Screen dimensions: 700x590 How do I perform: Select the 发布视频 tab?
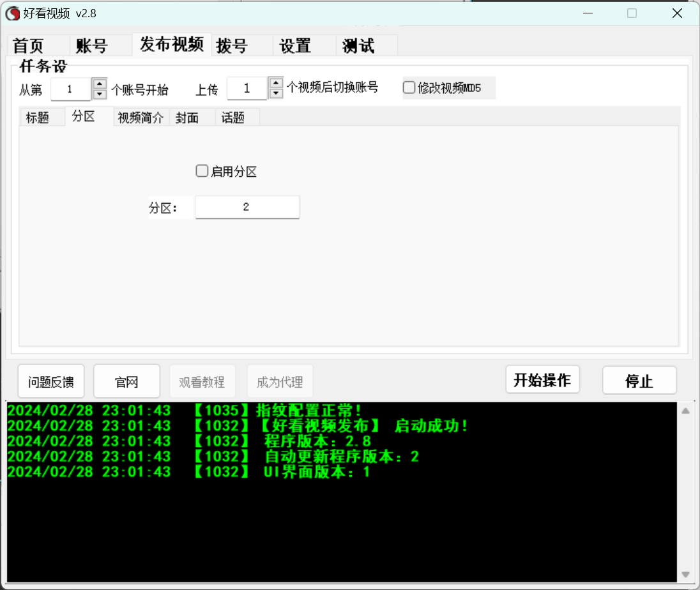(x=171, y=44)
